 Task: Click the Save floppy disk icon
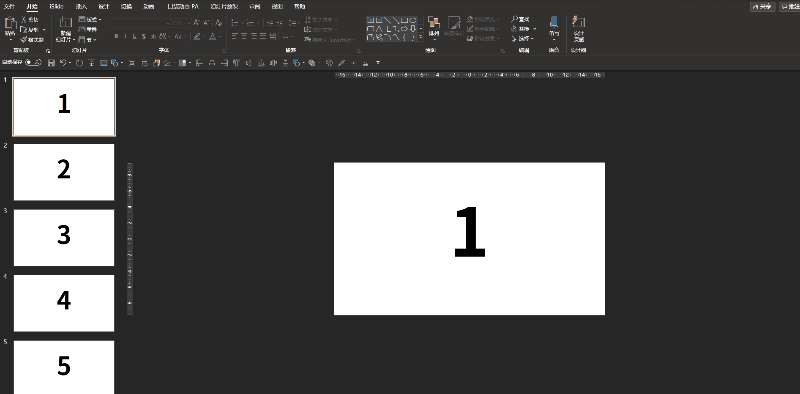tap(51, 63)
